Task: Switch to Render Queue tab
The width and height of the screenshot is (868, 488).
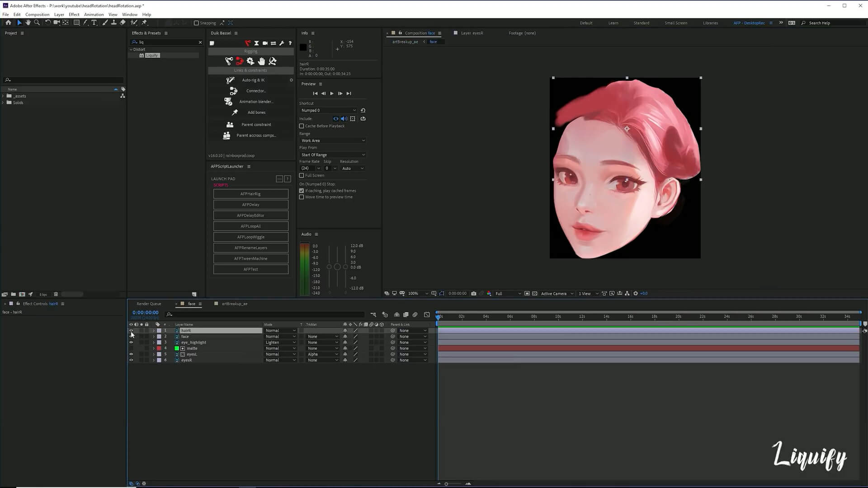Action: tap(149, 304)
